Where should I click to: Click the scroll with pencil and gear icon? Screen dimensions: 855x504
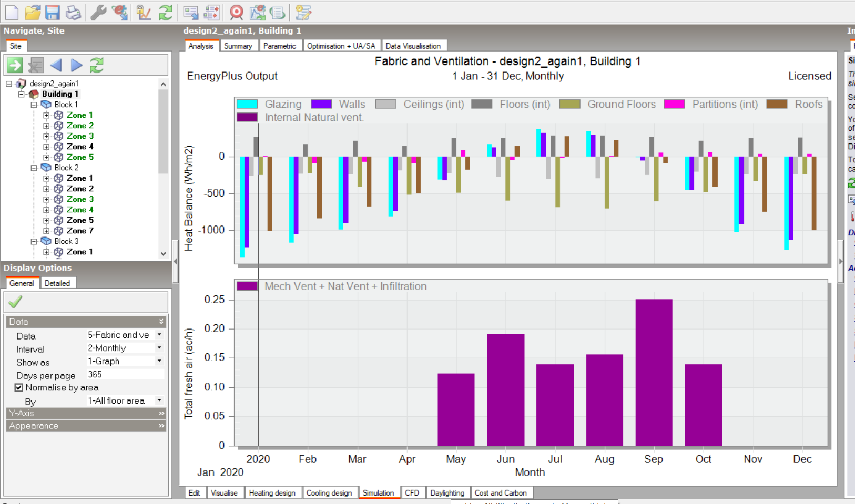[303, 12]
